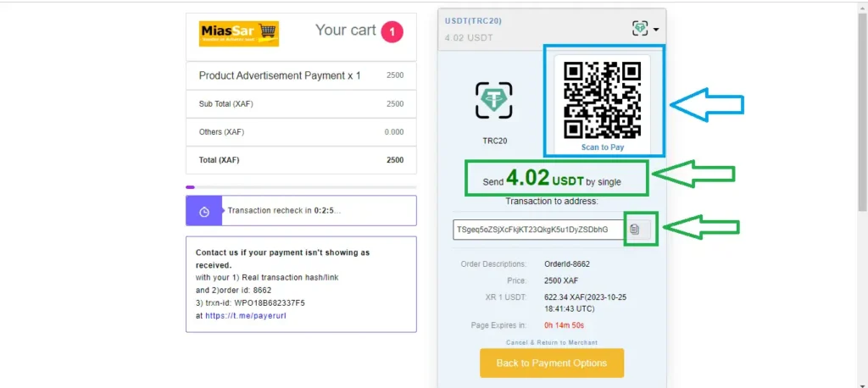Click Cancel & Return to Merchant link
868x388 pixels.
pos(552,342)
